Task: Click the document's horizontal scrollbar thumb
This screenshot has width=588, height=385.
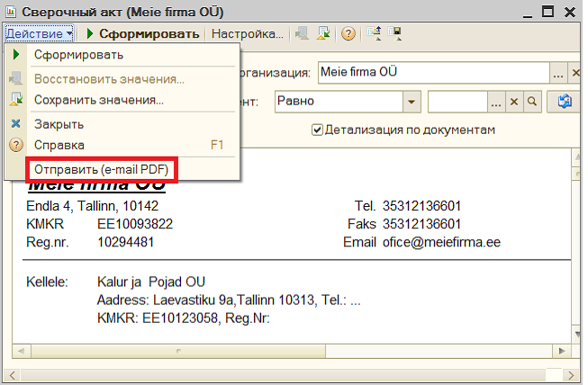Action: [178, 352]
